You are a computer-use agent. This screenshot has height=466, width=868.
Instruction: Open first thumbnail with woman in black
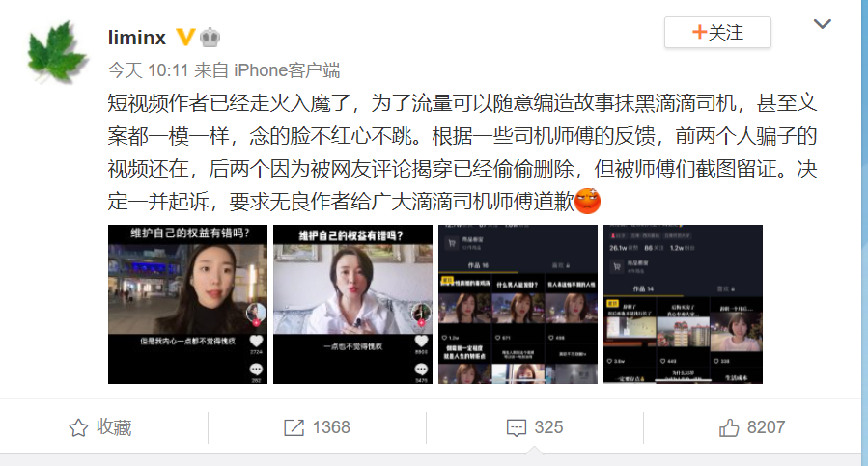click(187, 304)
